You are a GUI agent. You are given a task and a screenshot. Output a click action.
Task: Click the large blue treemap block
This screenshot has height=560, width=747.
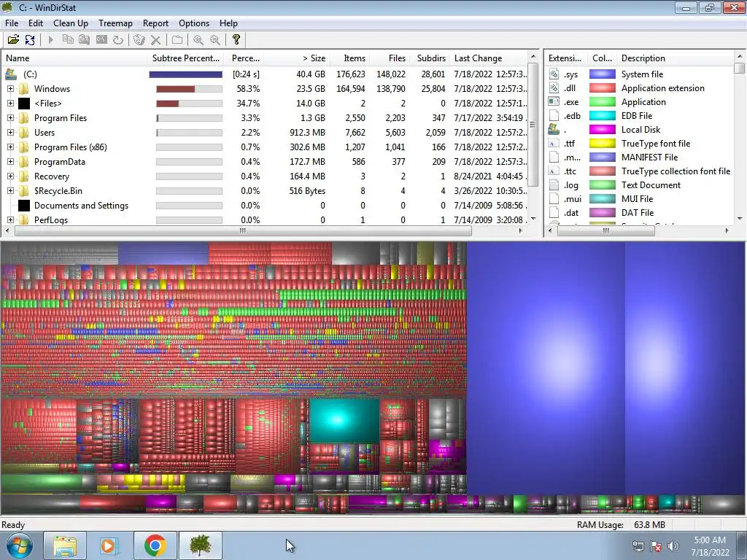click(x=546, y=367)
